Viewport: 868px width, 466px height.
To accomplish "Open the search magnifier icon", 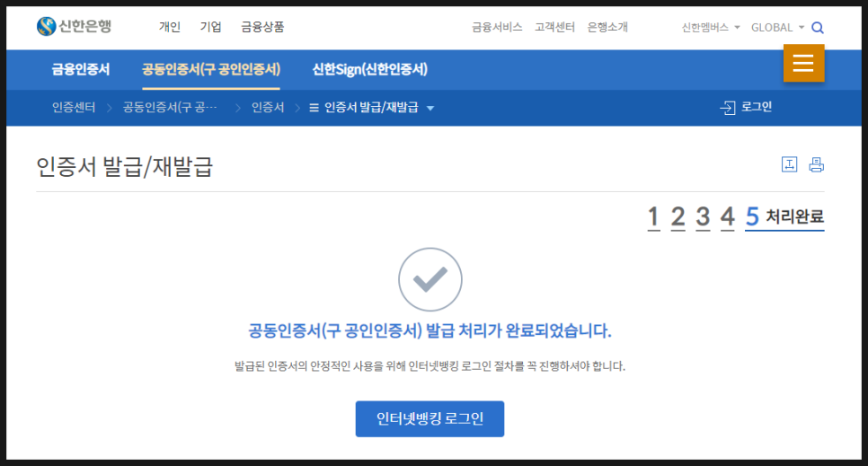I will pos(818,28).
